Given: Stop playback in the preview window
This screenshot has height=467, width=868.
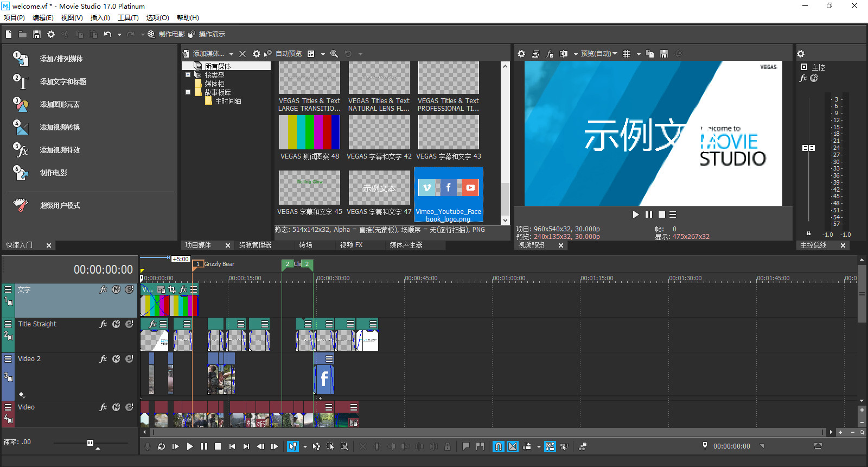Looking at the screenshot, I should 662,214.
